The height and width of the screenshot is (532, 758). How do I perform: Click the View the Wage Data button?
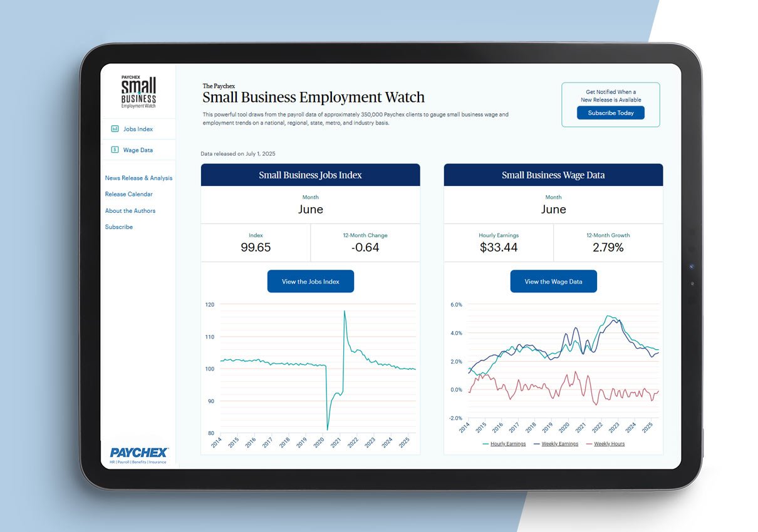tap(554, 282)
